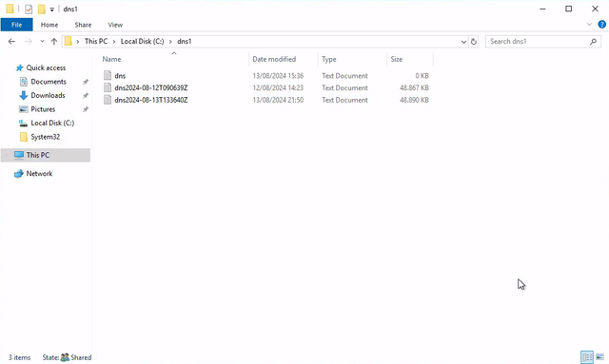Switch to the View ribbon tab
This screenshot has width=609, height=364.
[115, 25]
